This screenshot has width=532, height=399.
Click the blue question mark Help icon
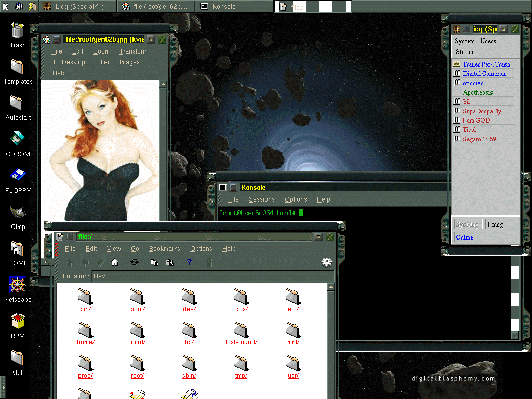pos(189,263)
